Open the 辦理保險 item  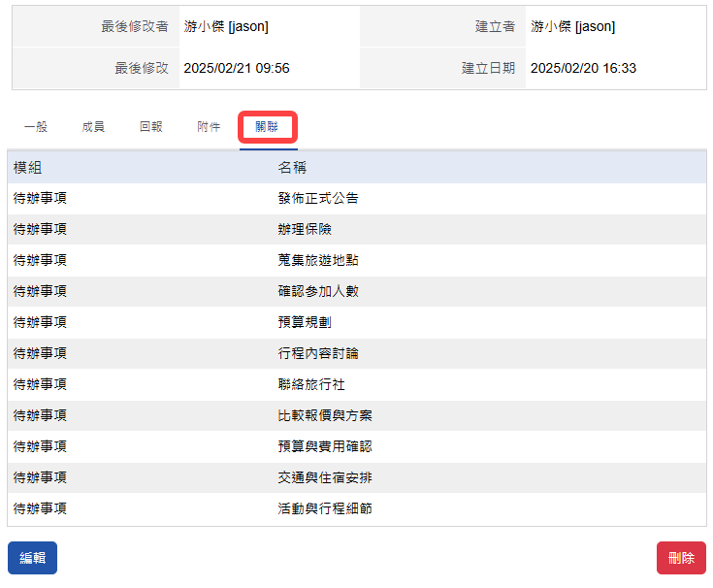(x=305, y=229)
